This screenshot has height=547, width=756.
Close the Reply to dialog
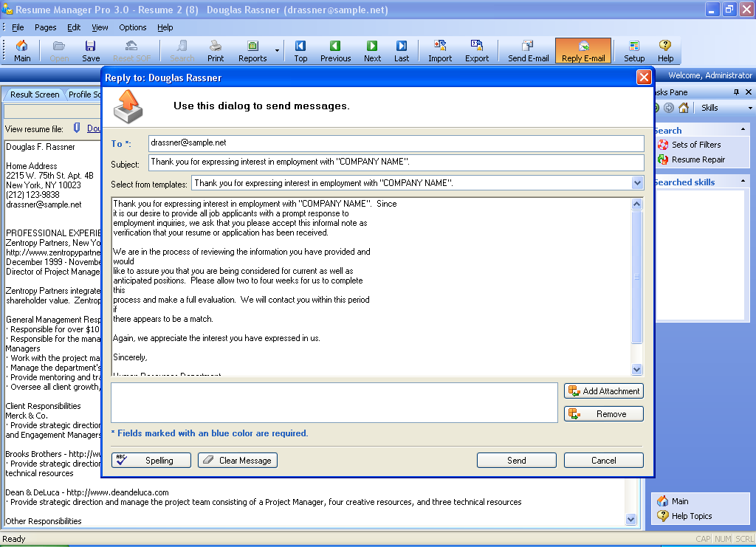644,77
